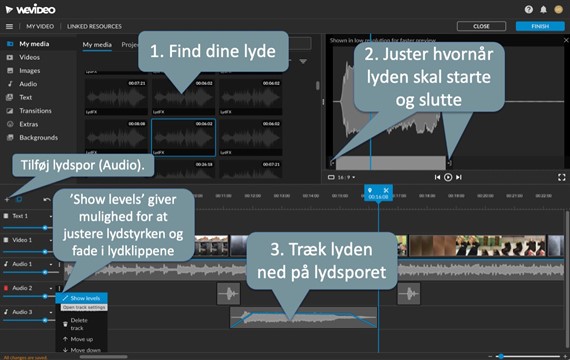Select the 00:26:18 audio thumbnail
Viewport: 570px width, 360px height.
[x=183, y=169]
